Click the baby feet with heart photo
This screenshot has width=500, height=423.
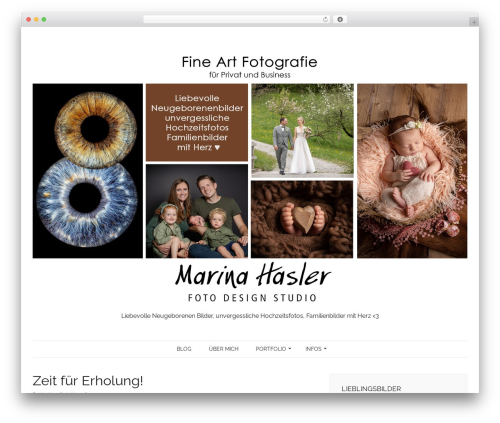pos(302,219)
